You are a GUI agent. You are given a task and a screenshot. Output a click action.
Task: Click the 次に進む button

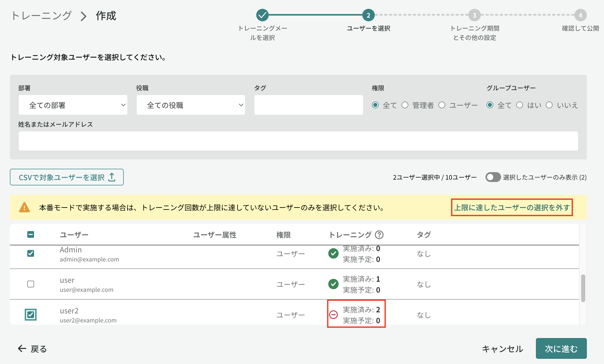coord(561,348)
